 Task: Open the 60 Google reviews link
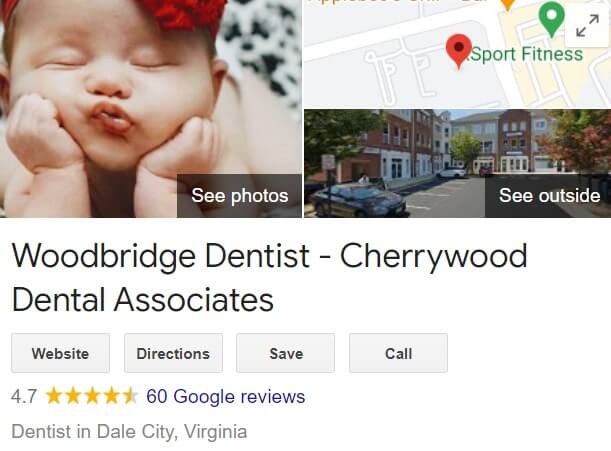tap(226, 396)
